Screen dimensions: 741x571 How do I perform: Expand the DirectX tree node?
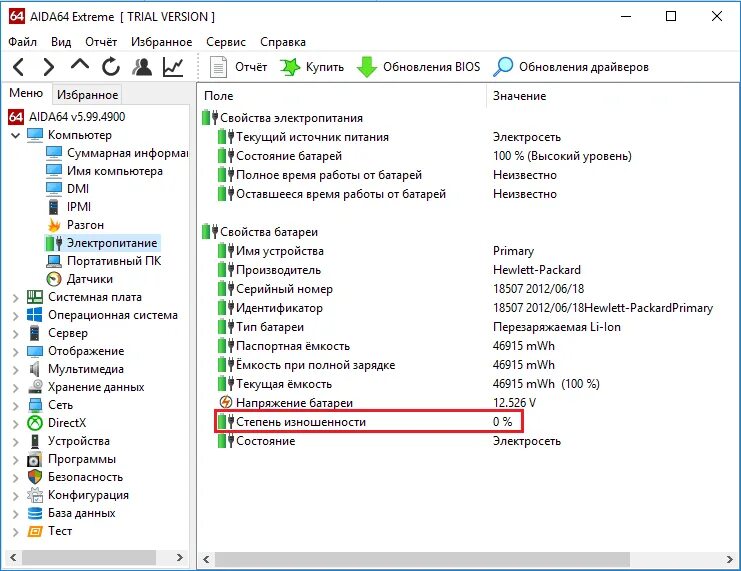pyautogui.click(x=16, y=424)
